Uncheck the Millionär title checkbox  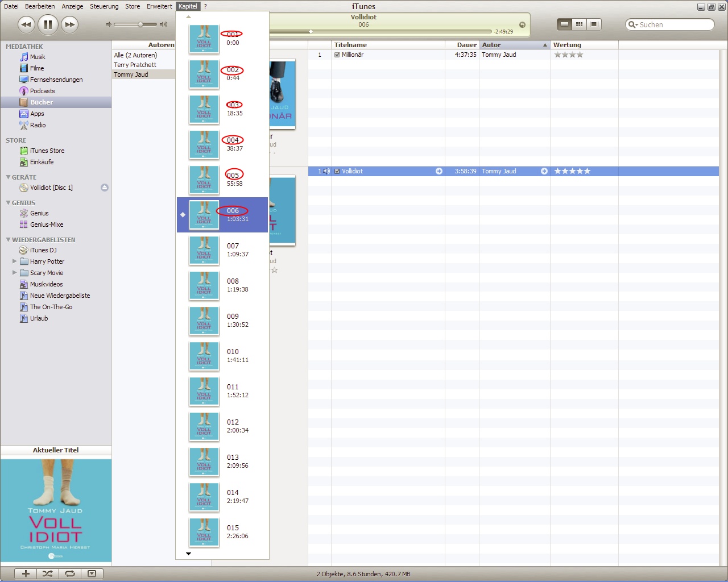coord(337,55)
